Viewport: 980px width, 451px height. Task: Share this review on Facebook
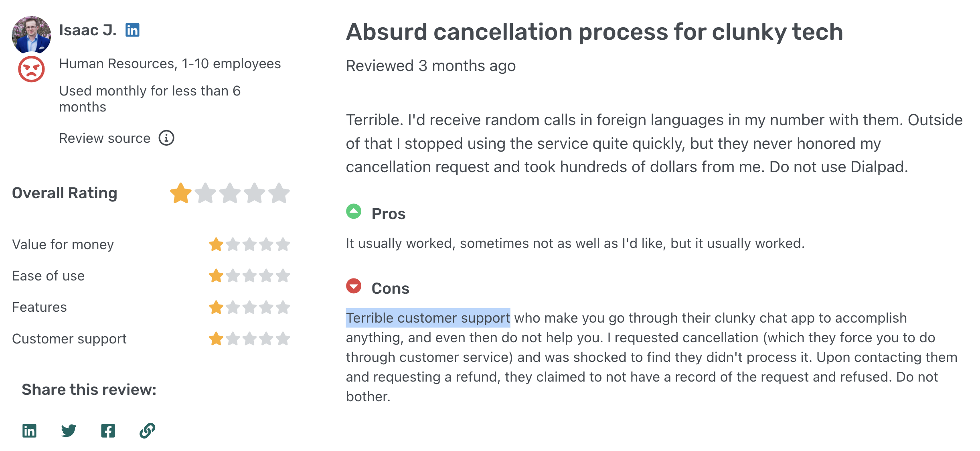click(108, 431)
